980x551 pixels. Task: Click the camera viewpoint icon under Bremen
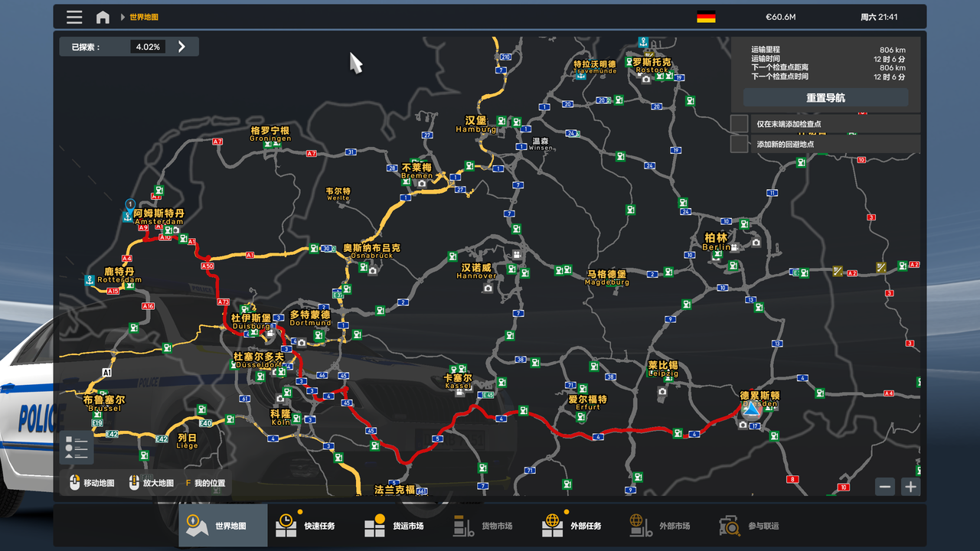421,184
